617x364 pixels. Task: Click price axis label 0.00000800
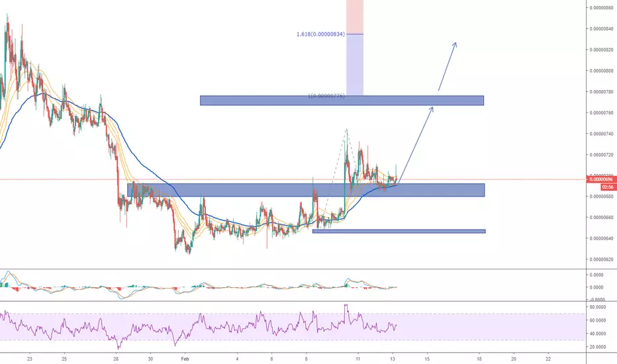tap(601, 71)
